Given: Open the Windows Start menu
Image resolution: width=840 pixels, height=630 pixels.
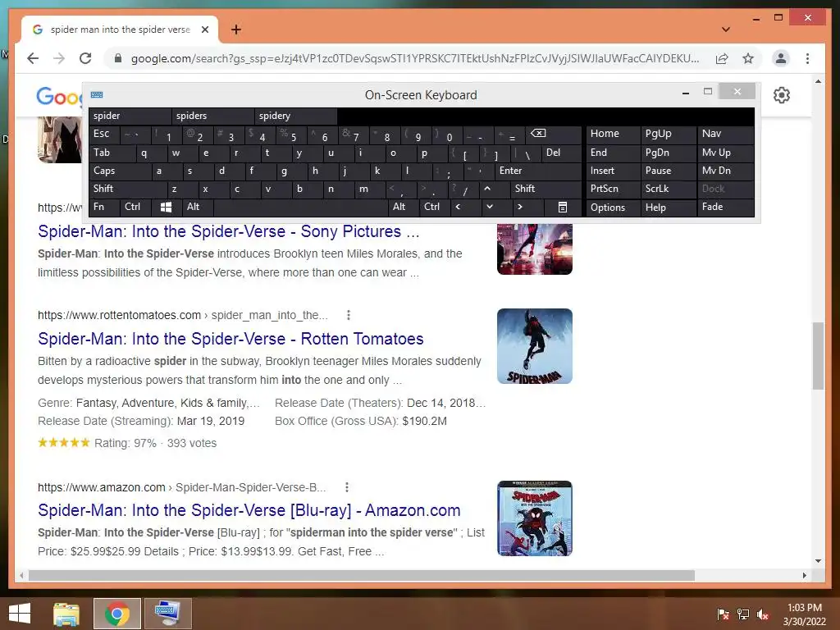Looking at the screenshot, I should point(20,614).
